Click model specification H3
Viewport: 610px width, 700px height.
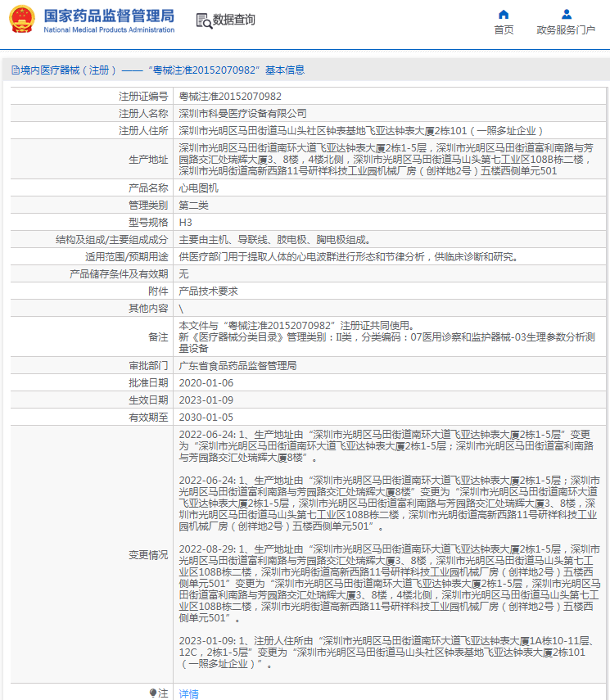point(185,223)
